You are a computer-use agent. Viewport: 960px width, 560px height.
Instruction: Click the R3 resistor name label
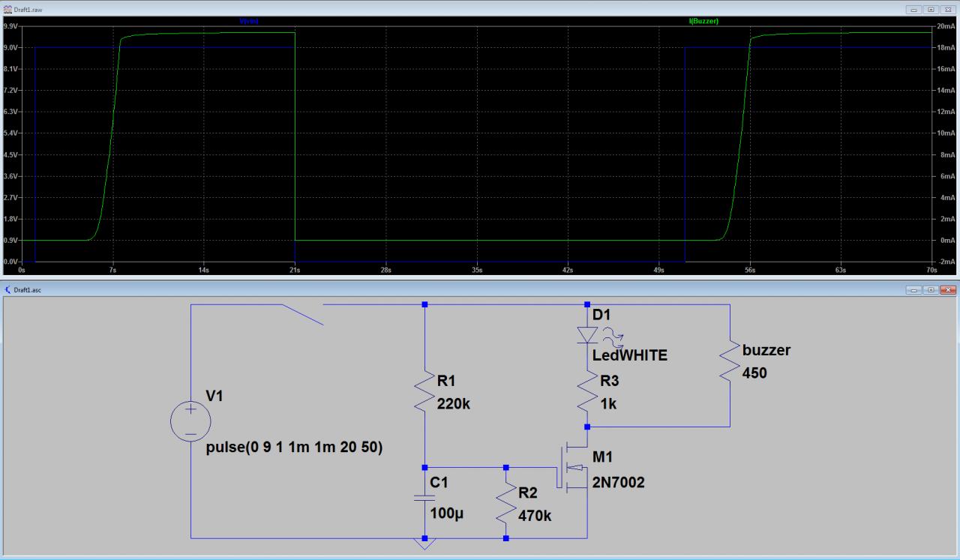(x=609, y=382)
